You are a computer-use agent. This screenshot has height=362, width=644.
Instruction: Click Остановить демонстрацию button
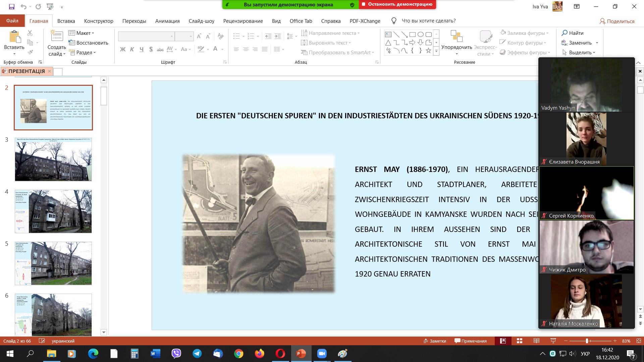point(397,4)
